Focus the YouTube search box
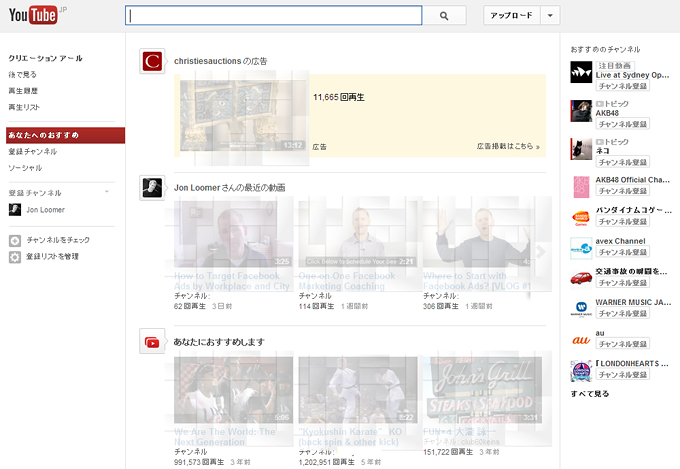 click(274, 16)
